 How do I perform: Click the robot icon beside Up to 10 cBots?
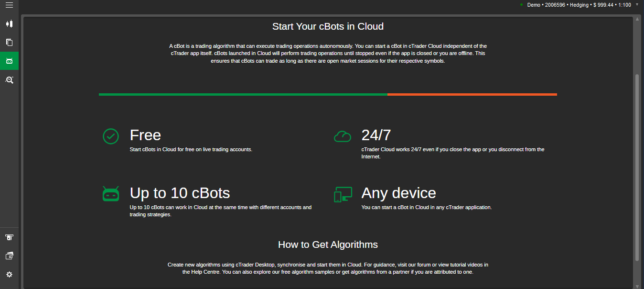click(x=111, y=194)
